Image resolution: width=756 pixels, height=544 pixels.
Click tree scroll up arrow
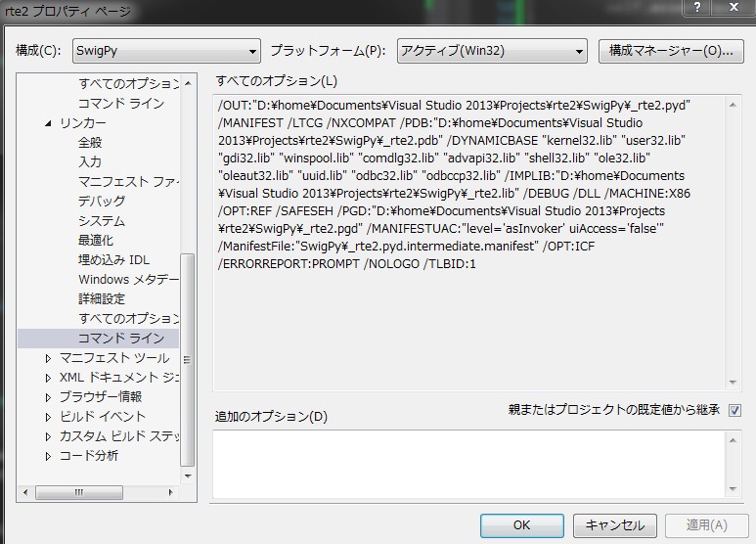(188, 83)
